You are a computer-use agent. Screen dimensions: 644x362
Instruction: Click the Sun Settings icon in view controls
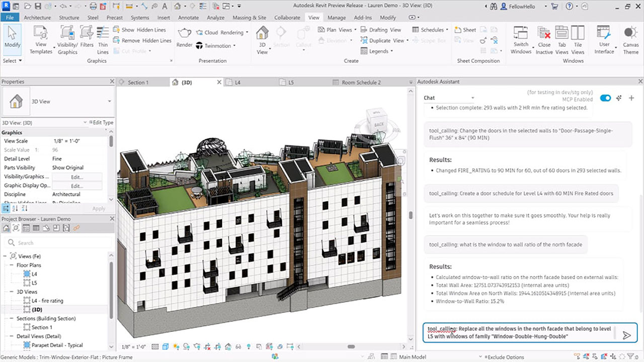(x=177, y=346)
